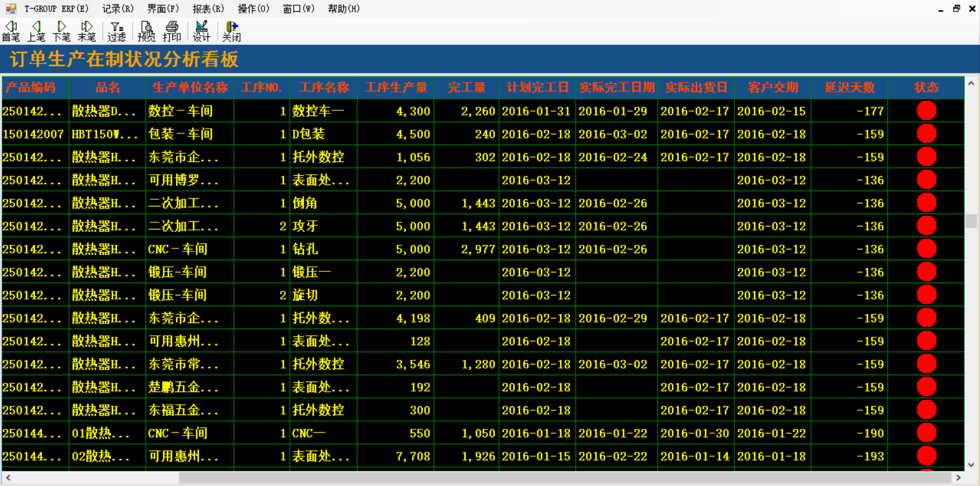Select the CNC一 process cell
Viewport: 980px width, 486px height.
(323, 433)
